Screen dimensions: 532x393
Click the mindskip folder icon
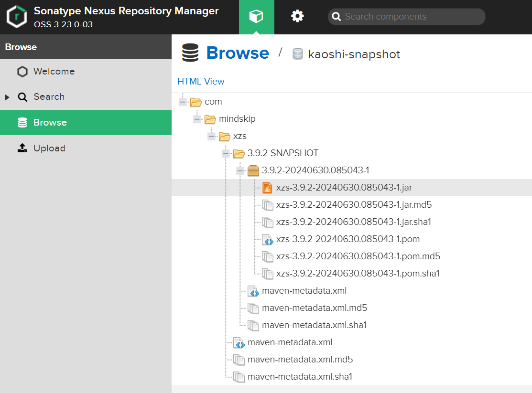[x=210, y=119]
